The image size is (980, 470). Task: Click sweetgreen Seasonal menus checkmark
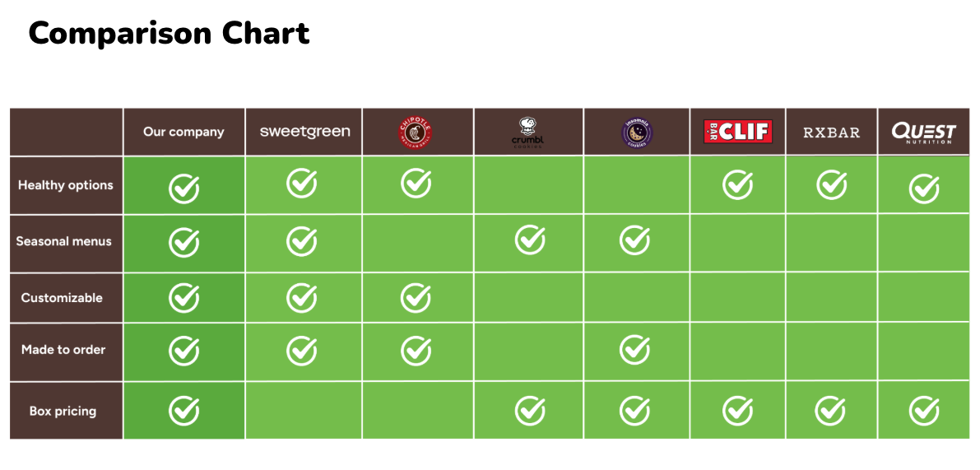[x=302, y=241]
